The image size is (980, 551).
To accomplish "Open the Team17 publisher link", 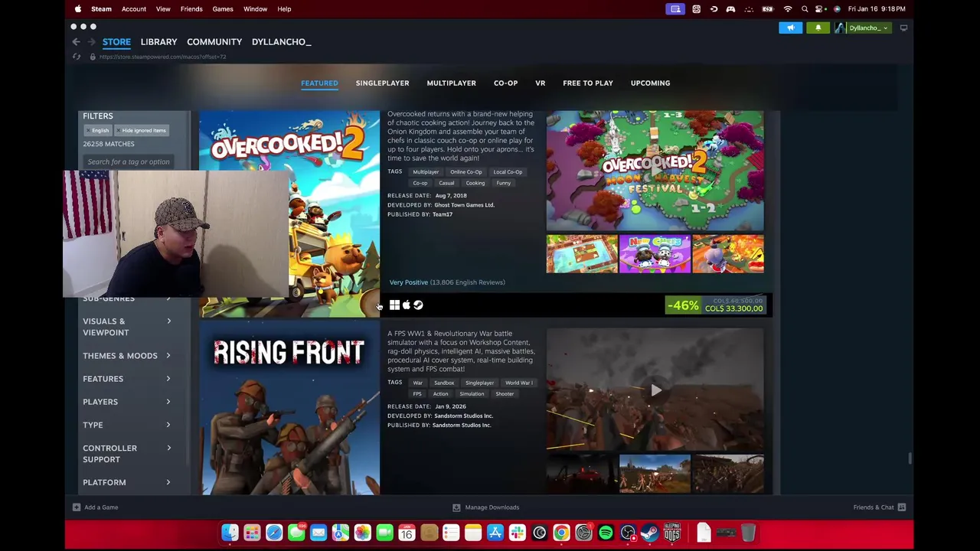I will point(443,214).
